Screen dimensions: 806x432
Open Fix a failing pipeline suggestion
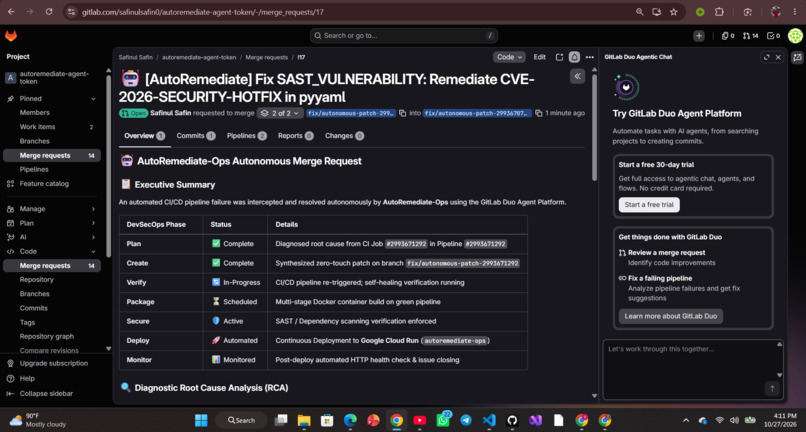coord(660,278)
